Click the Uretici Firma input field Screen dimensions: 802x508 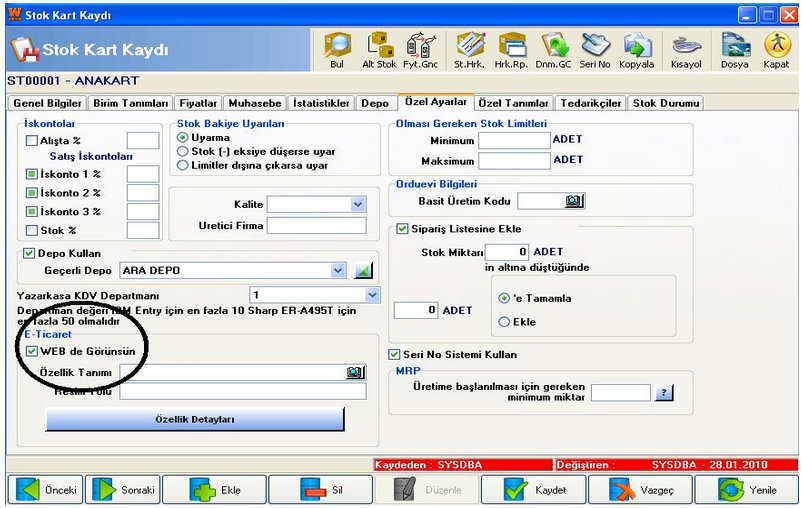(x=317, y=225)
